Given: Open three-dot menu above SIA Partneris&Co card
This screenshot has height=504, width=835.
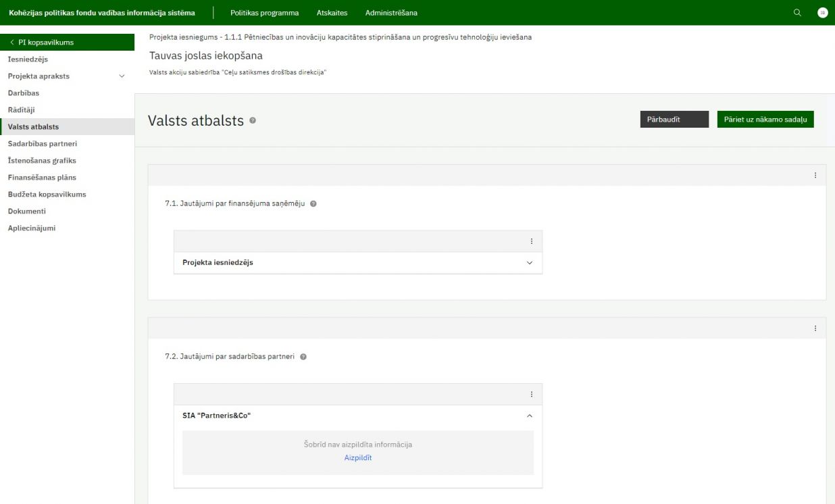Looking at the screenshot, I should [x=531, y=395].
